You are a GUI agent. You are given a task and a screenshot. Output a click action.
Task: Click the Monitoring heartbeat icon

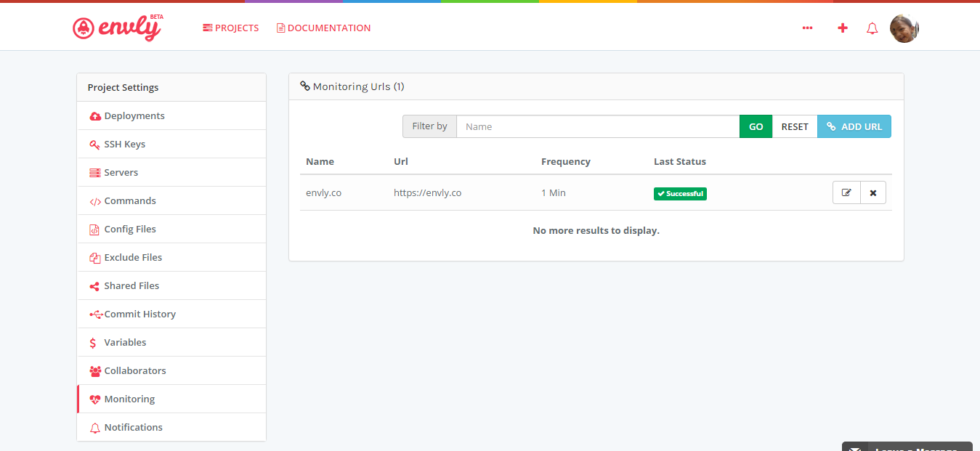click(x=95, y=399)
